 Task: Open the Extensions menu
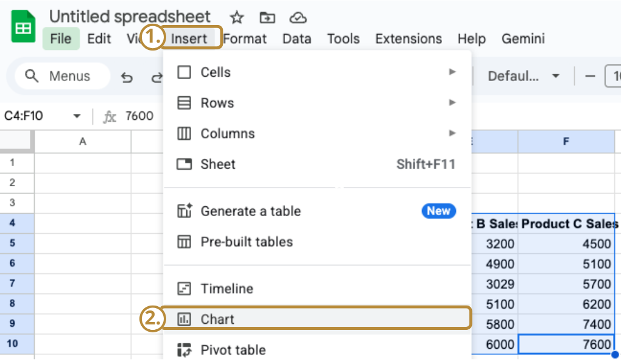click(410, 39)
